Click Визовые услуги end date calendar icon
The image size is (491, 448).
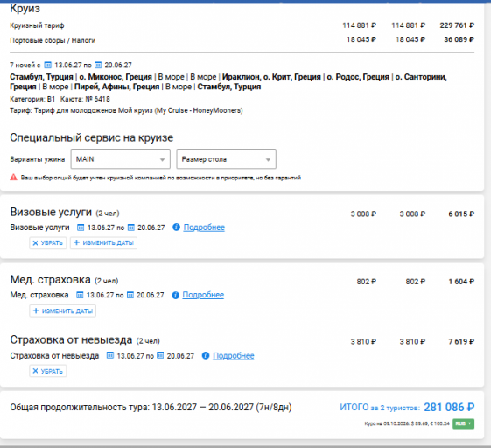pyautogui.click(x=131, y=227)
